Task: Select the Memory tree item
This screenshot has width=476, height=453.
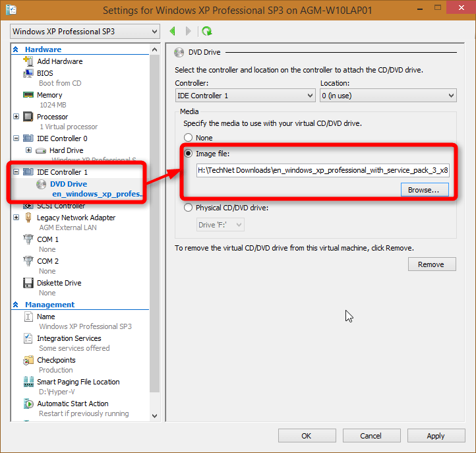Action: [x=49, y=95]
